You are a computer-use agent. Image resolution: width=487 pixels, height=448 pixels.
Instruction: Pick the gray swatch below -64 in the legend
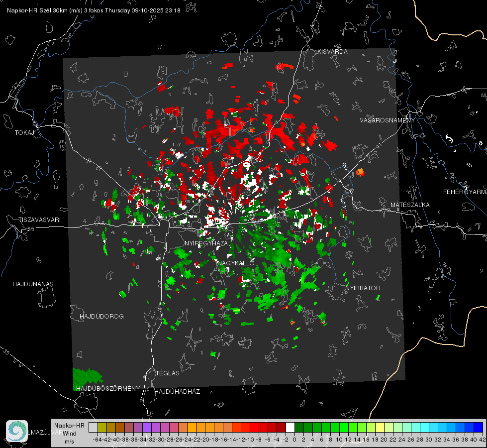[x=93, y=427]
